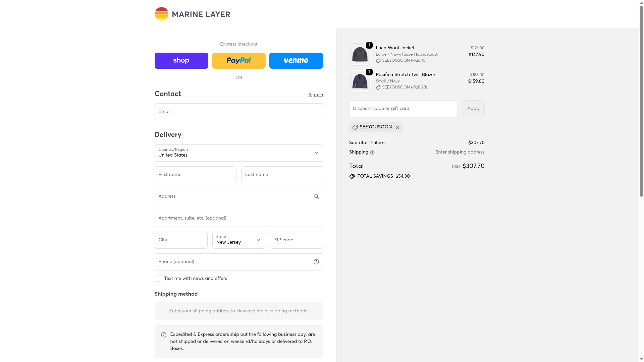
Task: Click the Marine Layer sun logo
Action: pyautogui.click(x=161, y=14)
